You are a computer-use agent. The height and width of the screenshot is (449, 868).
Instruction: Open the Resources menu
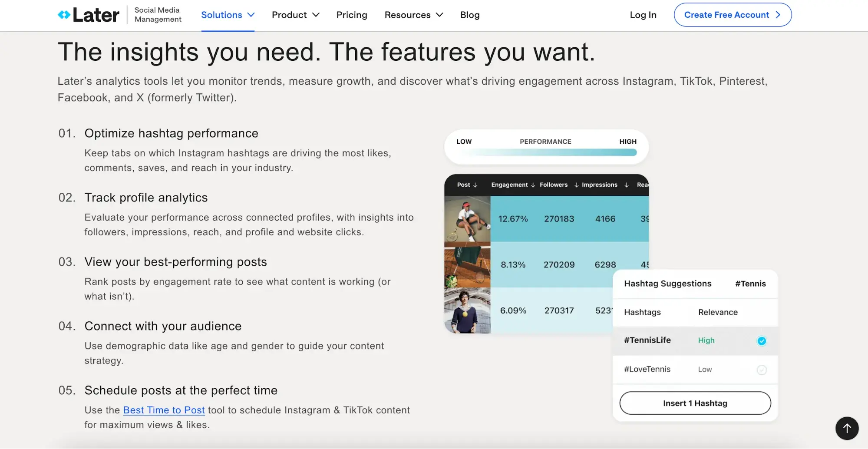click(x=414, y=15)
